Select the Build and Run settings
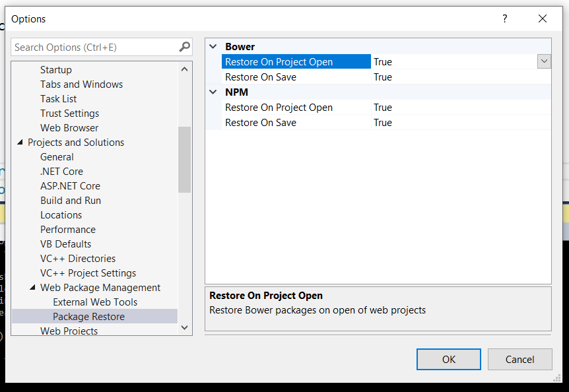The width and height of the screenshot is (569, 392). click(x=71, y=201)
